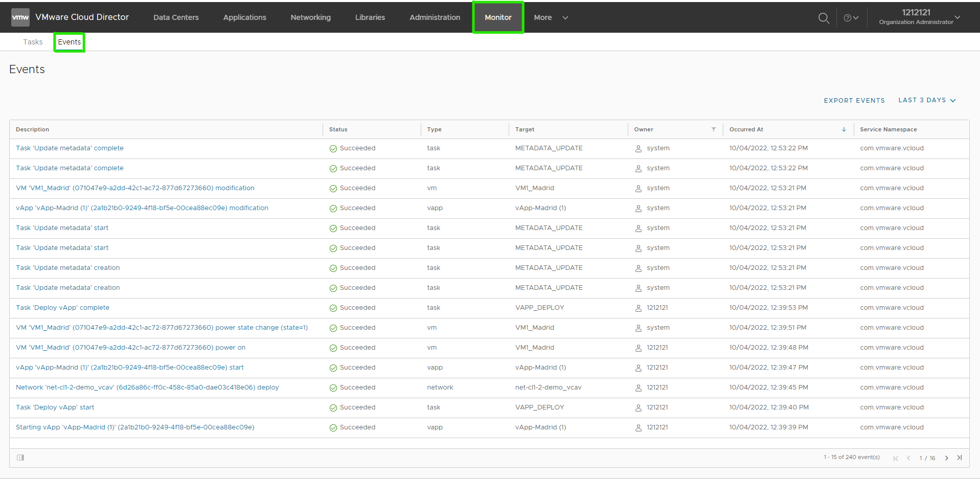
Task: Open VM 'VM1_Madrid' power on event
Action: 130,348
